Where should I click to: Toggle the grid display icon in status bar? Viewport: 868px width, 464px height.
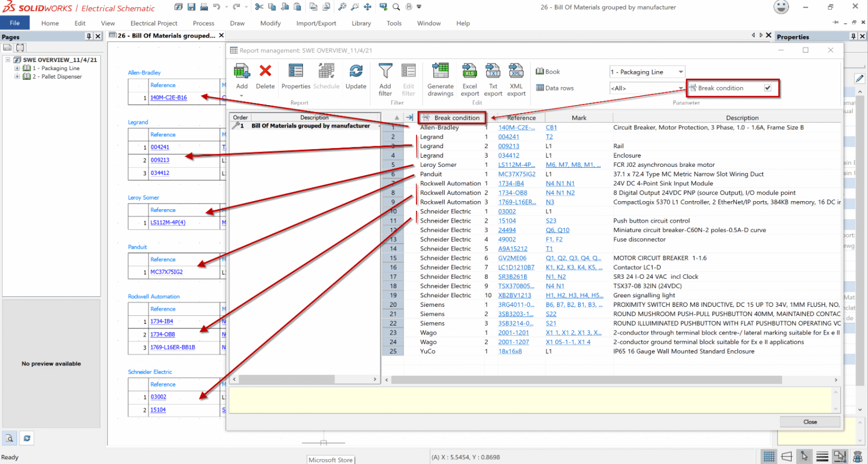769,456
